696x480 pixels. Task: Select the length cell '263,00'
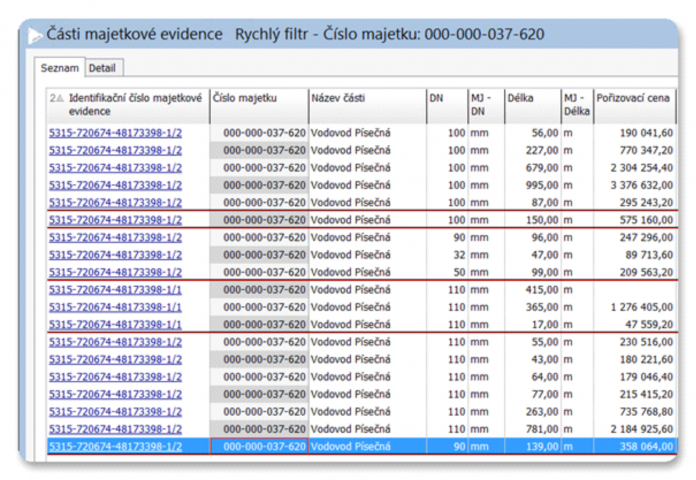[533, 412]
